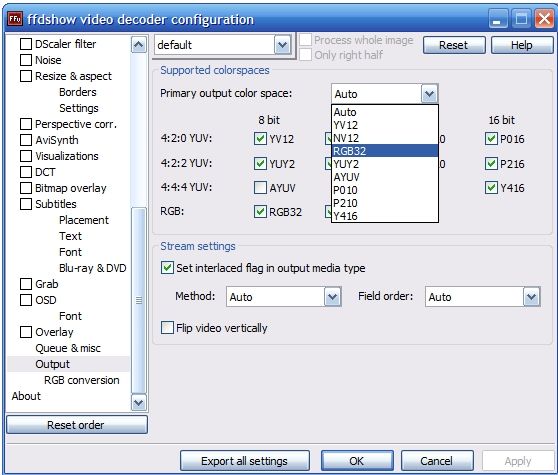Uncheck the Y416 checkbox
The width and height of the screenshot is (558, 475).
tap(491, 188)
